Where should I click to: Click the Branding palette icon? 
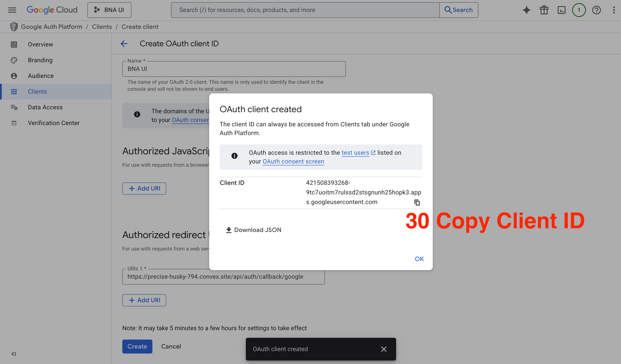pyautogui.click(x=14, y=60)
